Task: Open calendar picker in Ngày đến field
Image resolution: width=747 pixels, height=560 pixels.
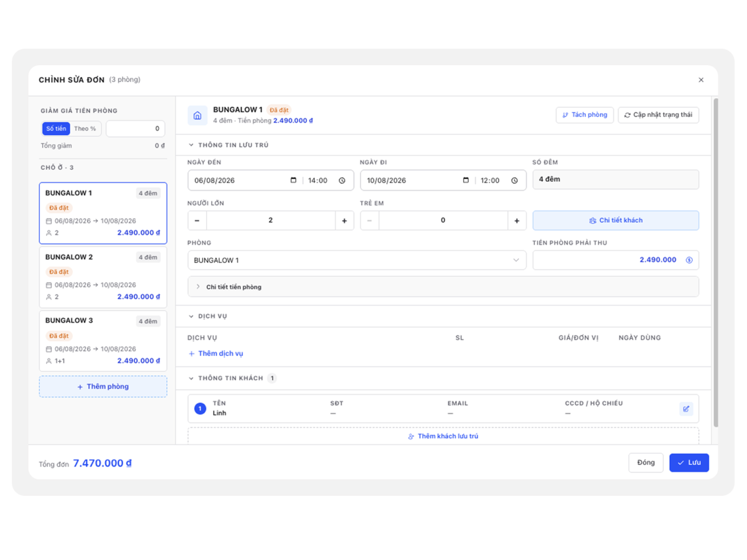Action: click(x=294, y=180)
